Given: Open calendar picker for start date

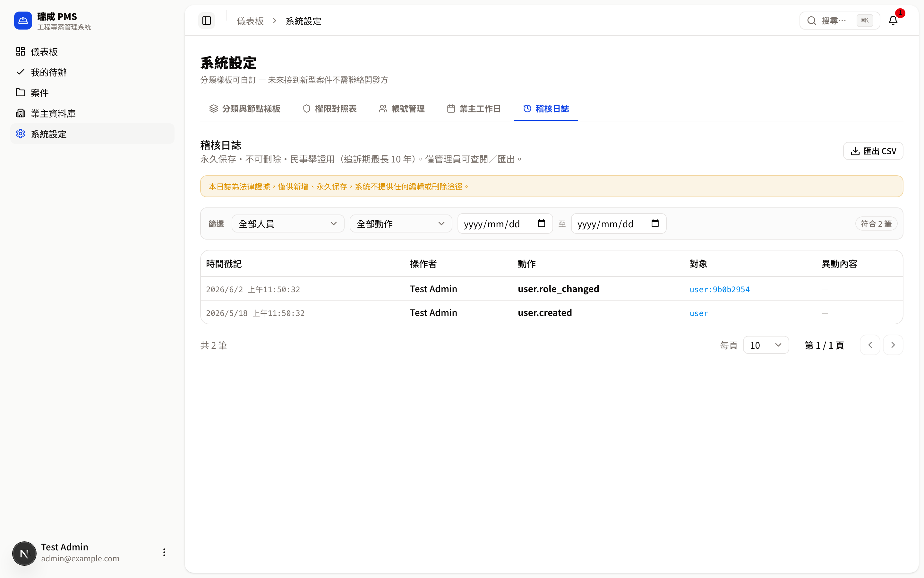Looking at the screenshot, I should pyautogui.click(x=542, y=223).
